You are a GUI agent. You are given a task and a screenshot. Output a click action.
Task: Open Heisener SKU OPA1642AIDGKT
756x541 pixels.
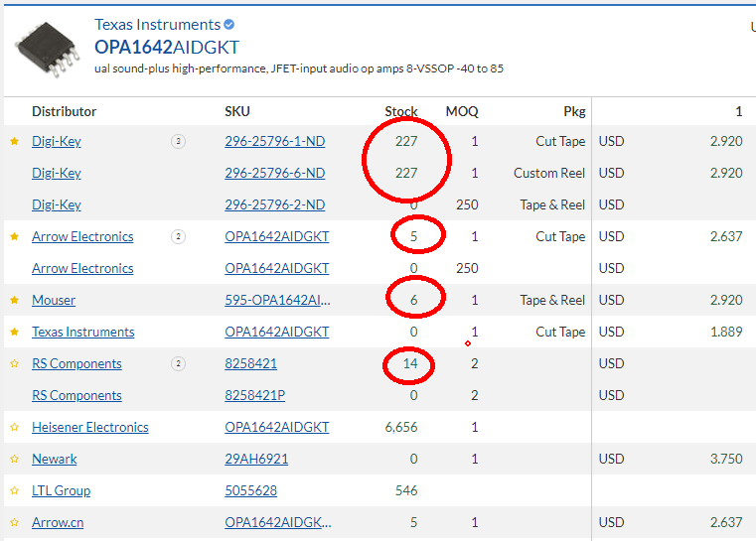(x=277, y=427)
